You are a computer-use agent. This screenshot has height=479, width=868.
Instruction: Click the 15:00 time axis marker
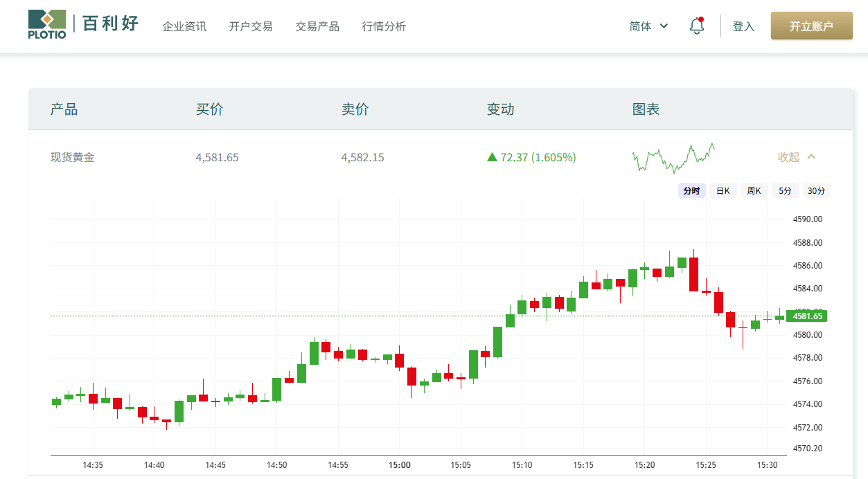click(399, 465)
